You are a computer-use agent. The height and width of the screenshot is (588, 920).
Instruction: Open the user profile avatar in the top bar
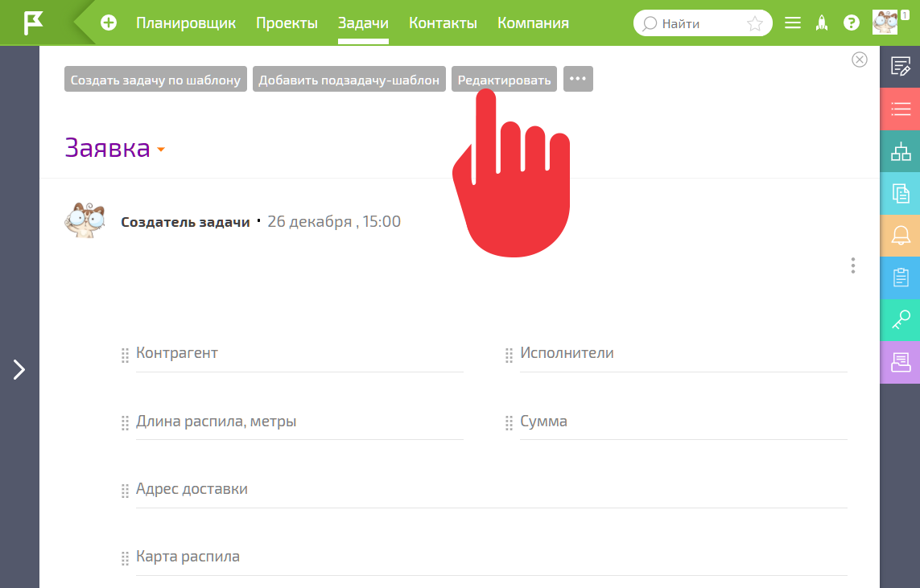885,23
